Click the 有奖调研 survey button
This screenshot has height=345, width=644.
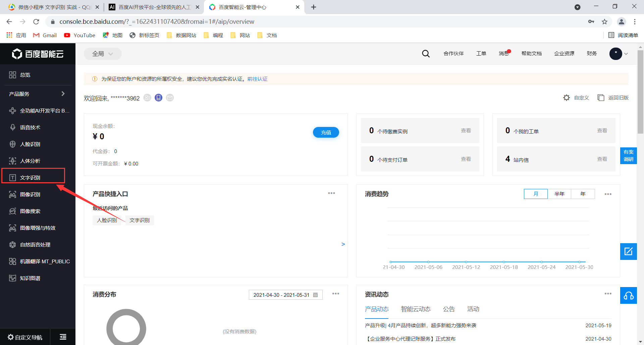(628, 156)
